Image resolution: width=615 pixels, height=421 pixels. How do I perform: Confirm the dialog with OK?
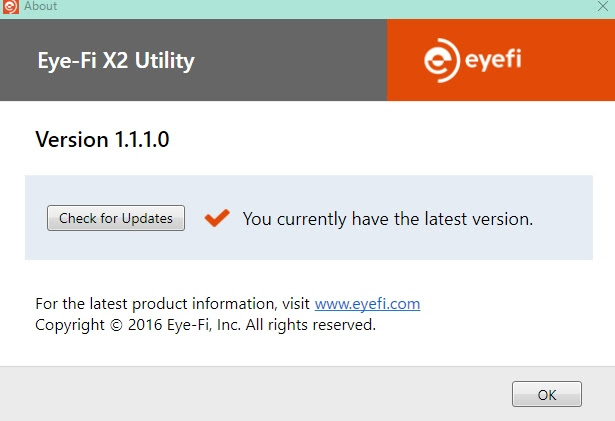coord(546,394)
